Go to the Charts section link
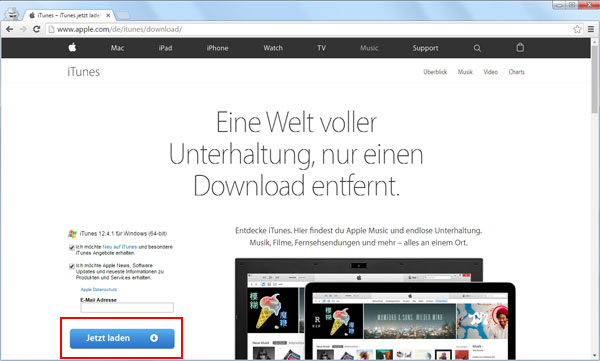The height and width of the screenshot is (361, 600). click(517, 72)
